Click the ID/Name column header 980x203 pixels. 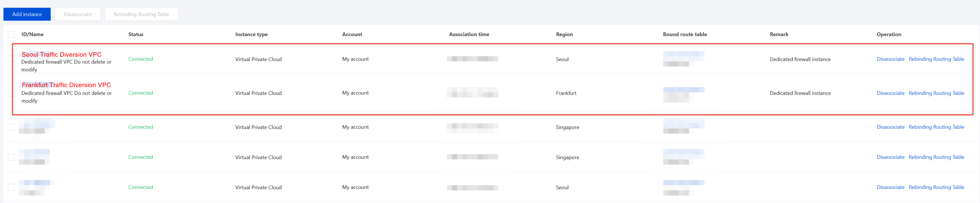[32, 34]
